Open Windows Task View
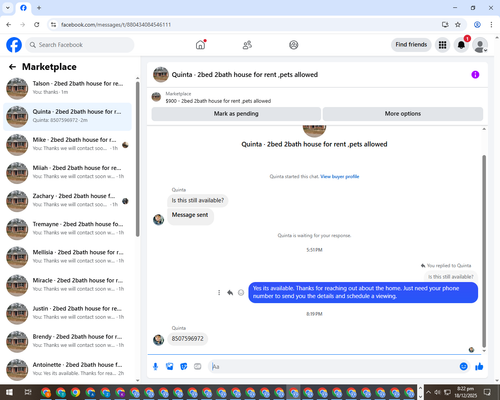Image resolution: width=500 pixels, height=400 pixels. click(28, 392)
